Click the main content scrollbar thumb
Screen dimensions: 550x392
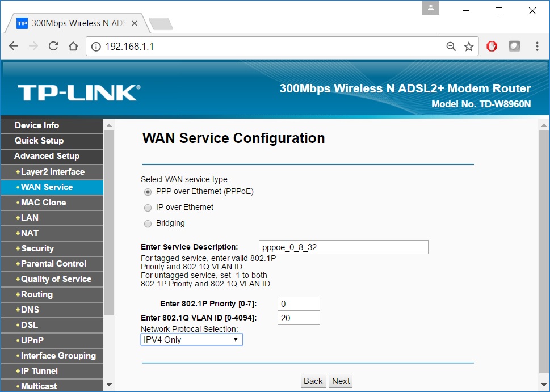click(x=544, y=252)
